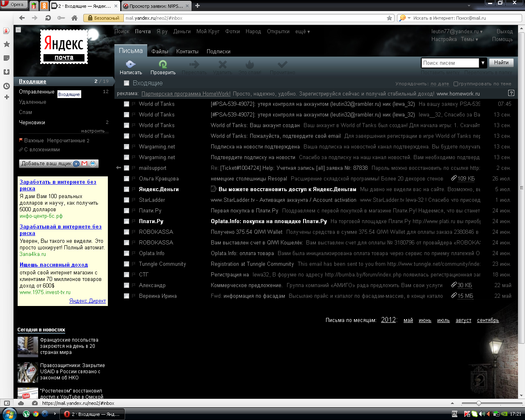
Task: Switch to the Письма tab
Action: click(131, 51)
